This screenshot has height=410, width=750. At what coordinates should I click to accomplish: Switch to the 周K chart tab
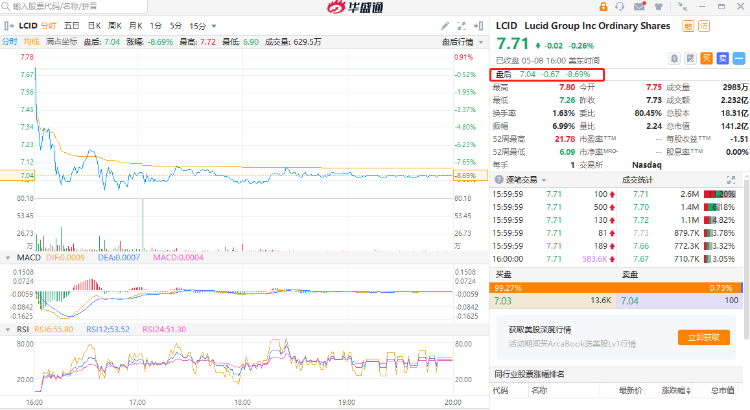point(115,26)
